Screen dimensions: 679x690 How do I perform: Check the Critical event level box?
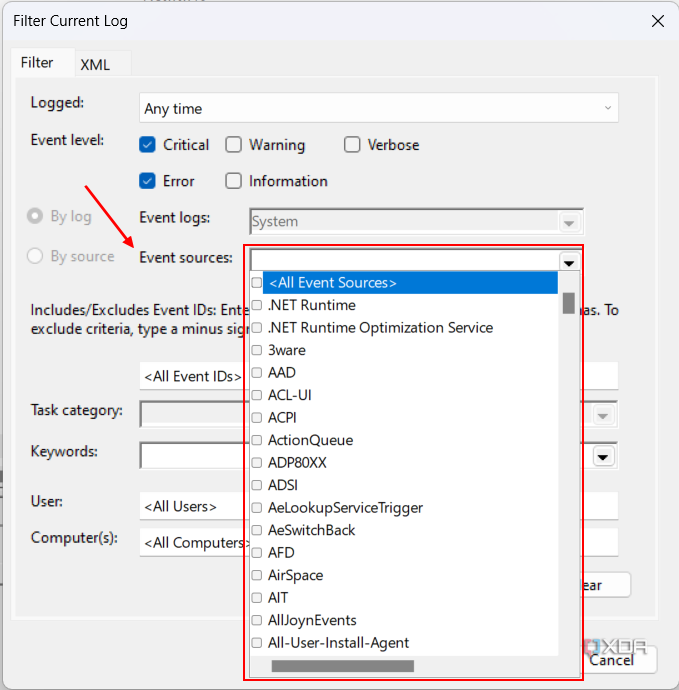click(x=148, y=145)
